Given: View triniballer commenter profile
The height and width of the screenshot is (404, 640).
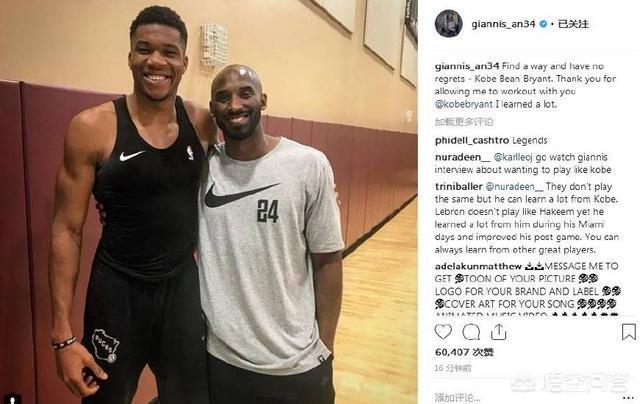Looking at the screenshot, I should click(458, 186).
